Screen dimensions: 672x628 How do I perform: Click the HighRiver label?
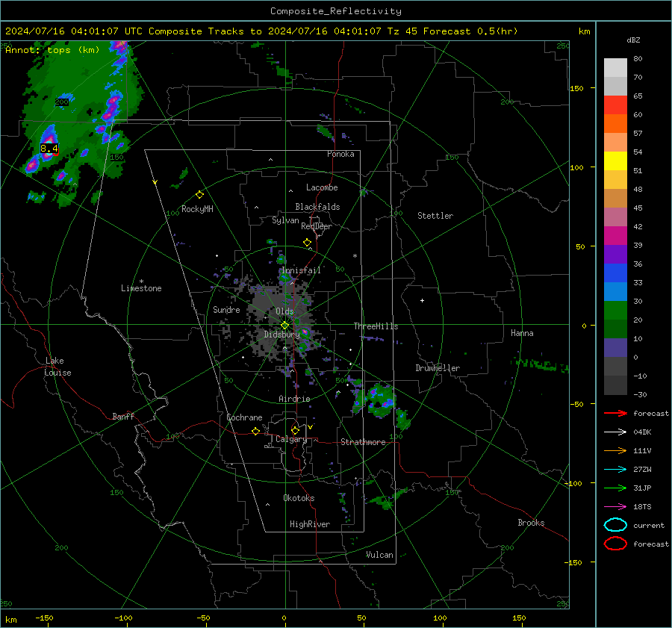(x=310, y=524)
